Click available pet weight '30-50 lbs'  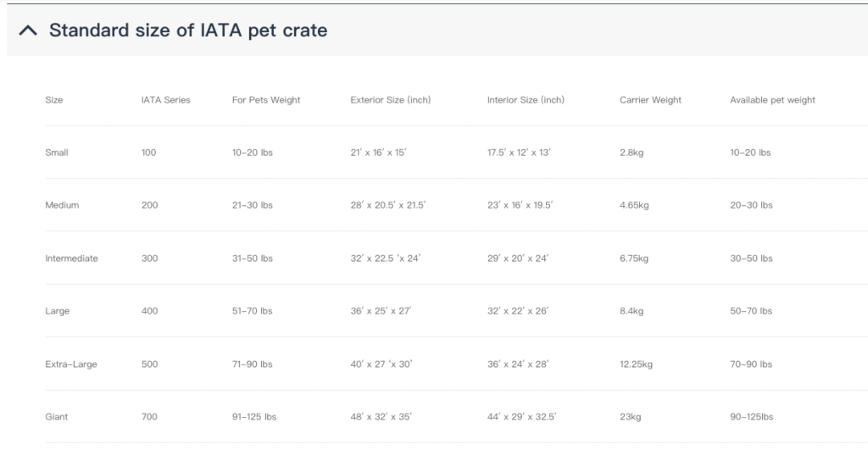(x=751, y=258)
